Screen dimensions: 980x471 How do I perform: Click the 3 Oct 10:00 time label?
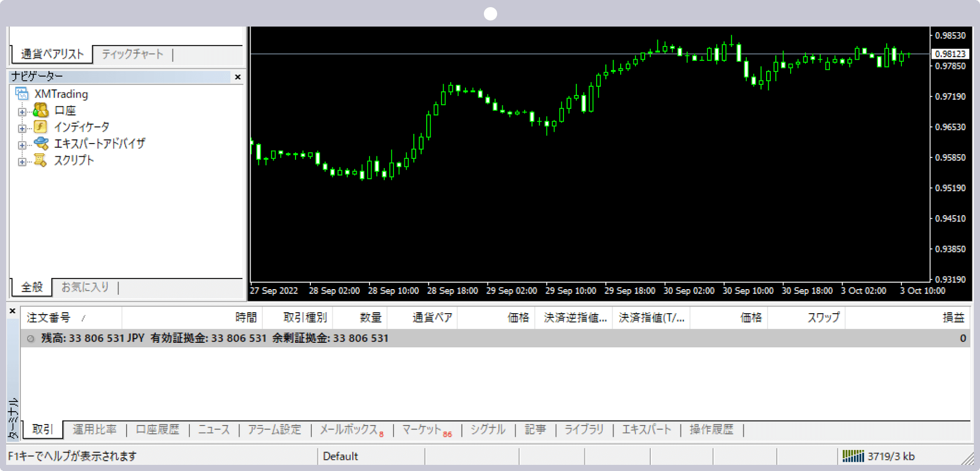click(x=922, y=291)
